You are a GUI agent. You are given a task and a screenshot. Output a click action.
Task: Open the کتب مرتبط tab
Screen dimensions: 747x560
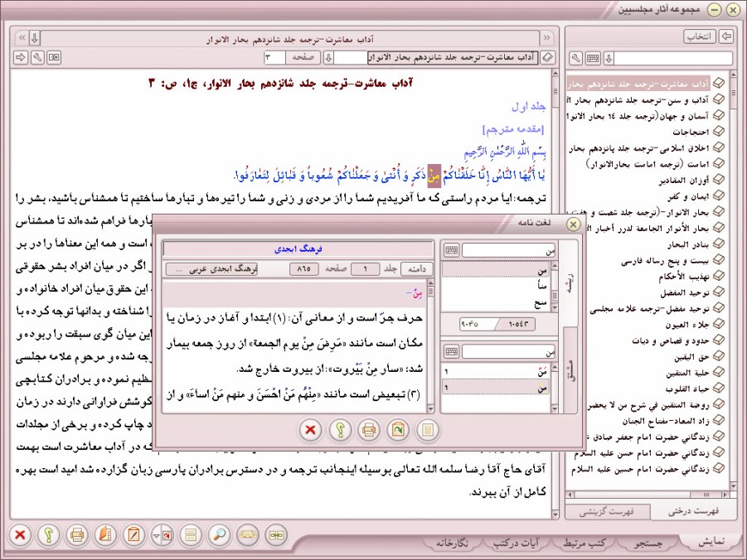(x=585, y=543)
